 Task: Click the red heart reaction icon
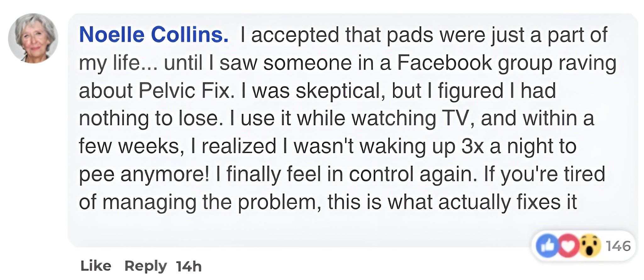pos(568,246)
